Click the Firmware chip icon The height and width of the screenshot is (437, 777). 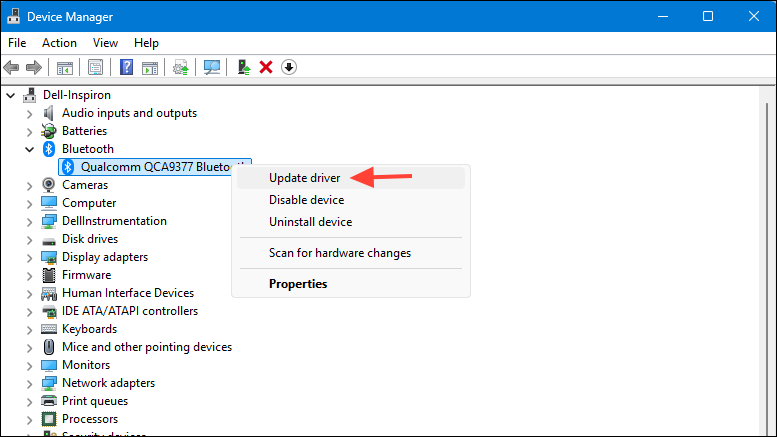point(49,275)
